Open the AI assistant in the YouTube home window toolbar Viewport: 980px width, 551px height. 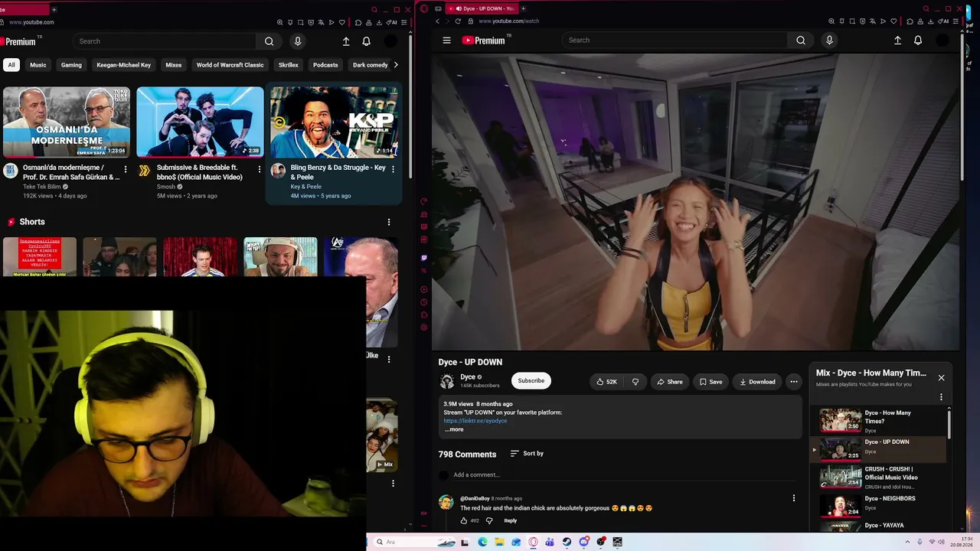pos(392,22)
